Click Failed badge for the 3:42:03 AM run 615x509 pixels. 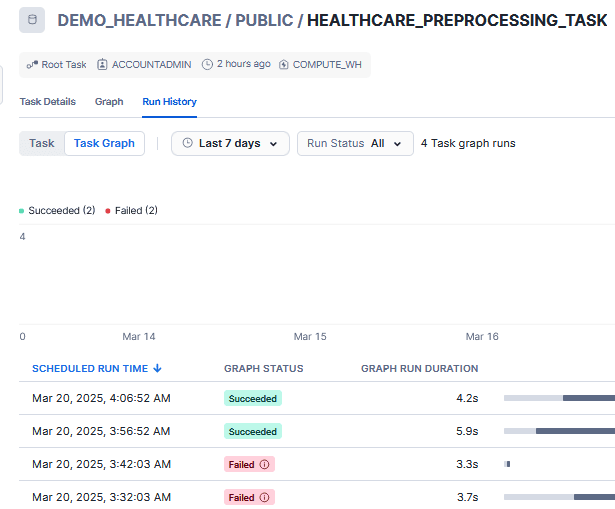[x=249, y=464]
